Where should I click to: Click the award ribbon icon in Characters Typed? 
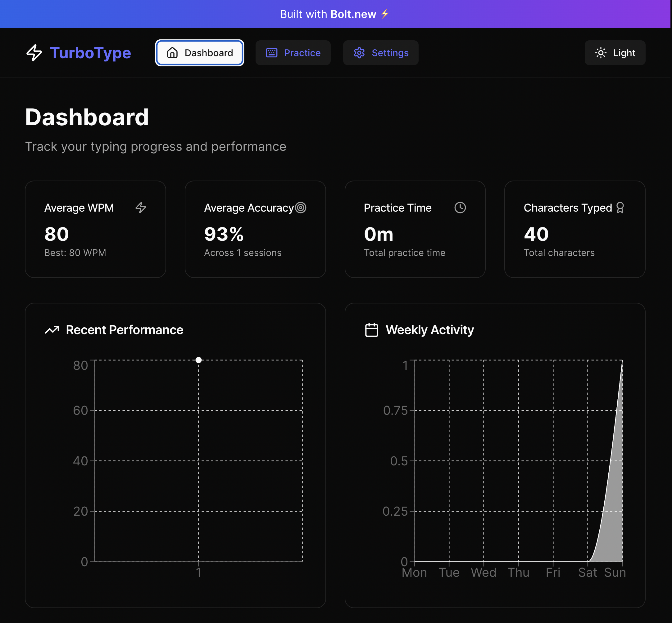point(620,208)
